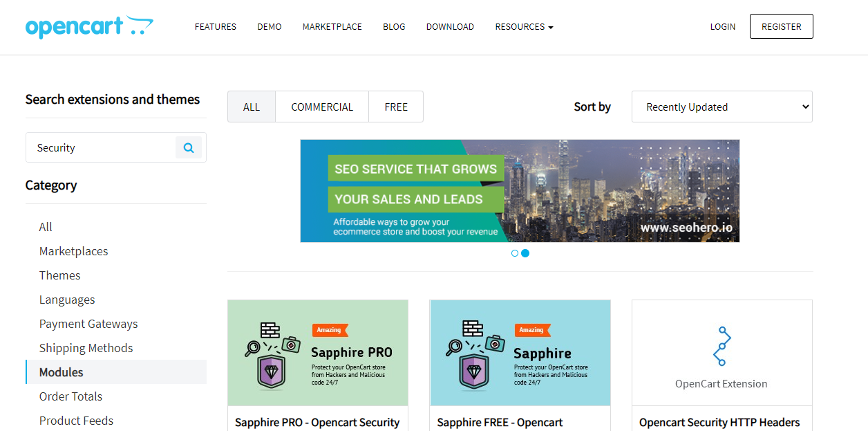Click the seohero.io banner advertisement

click(x=520, y=191)
